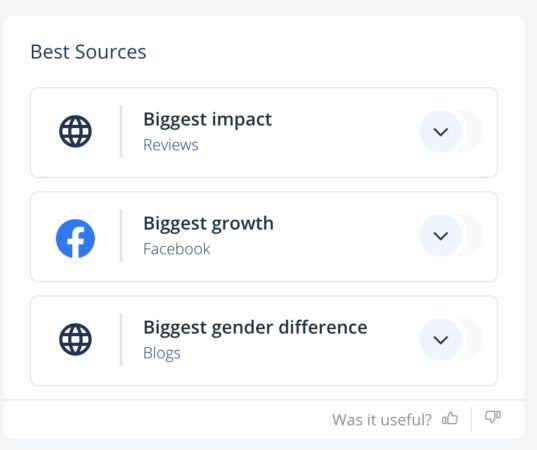Click the globe icon beside Biggest gender difference
Viewport: 537px width, 450px height.
[x=75, y=339]
